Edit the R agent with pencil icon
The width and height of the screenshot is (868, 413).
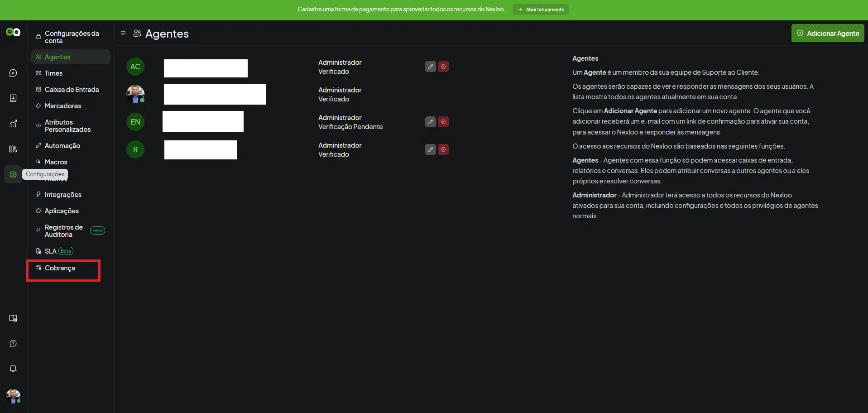[x=431, y=149]
